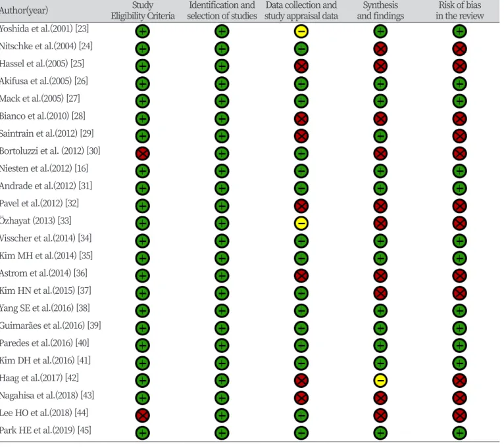The height and width of the screenshot is (447, 504).
Task: Click green Synthesis icon in Saintrain row
Action: point(380,136)
